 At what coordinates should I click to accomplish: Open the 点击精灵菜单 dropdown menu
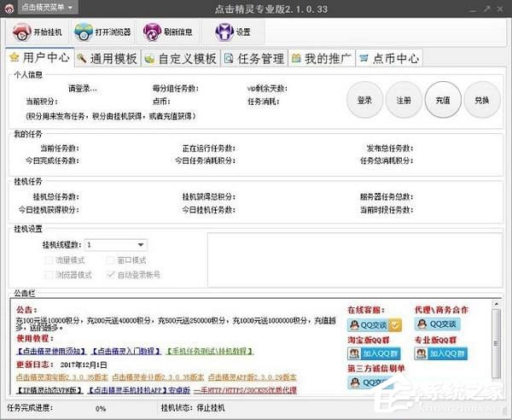[x=48, y=7]
